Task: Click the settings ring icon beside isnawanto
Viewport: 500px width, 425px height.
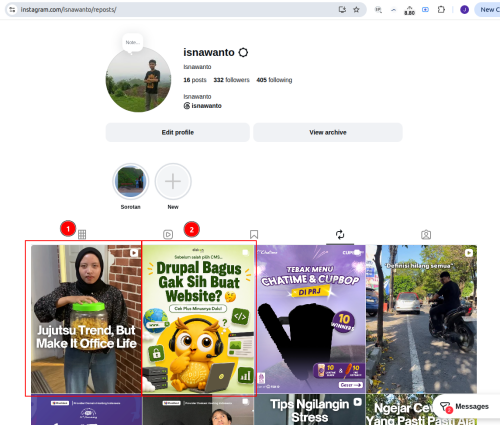Action: pyautogui.click(x=243, y=52)
